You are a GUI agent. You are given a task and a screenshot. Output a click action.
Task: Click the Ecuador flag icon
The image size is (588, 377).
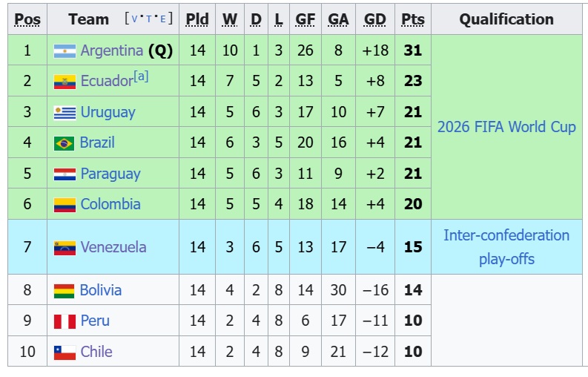coord(65,82)
